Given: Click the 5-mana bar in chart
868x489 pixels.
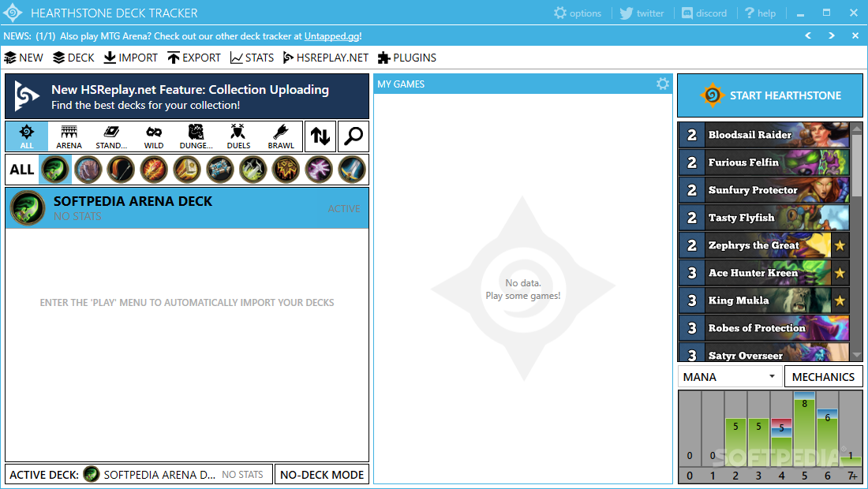Looking at the screenshot, I should click(x=804, y=429).
